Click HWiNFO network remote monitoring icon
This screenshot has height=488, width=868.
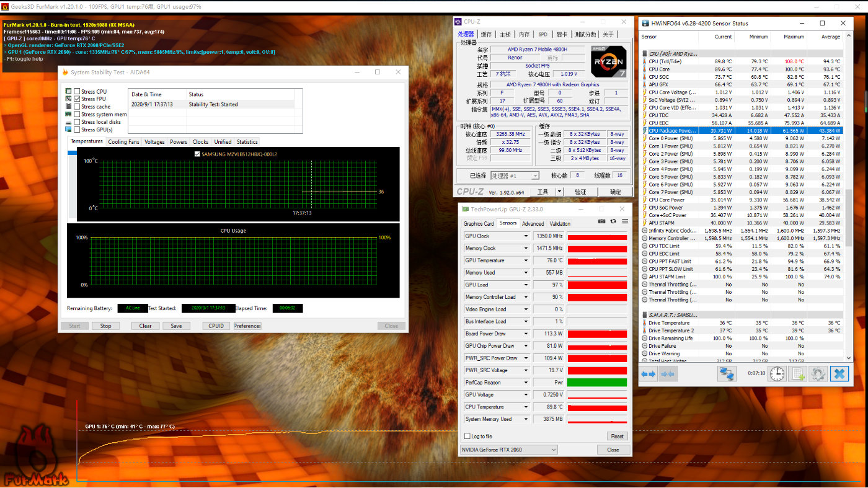[726, 374]
